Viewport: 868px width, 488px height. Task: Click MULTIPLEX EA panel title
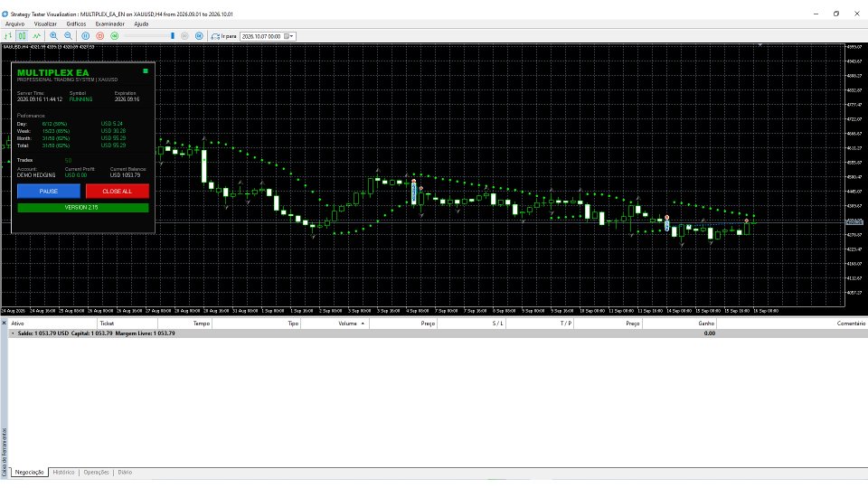[52, 72]
